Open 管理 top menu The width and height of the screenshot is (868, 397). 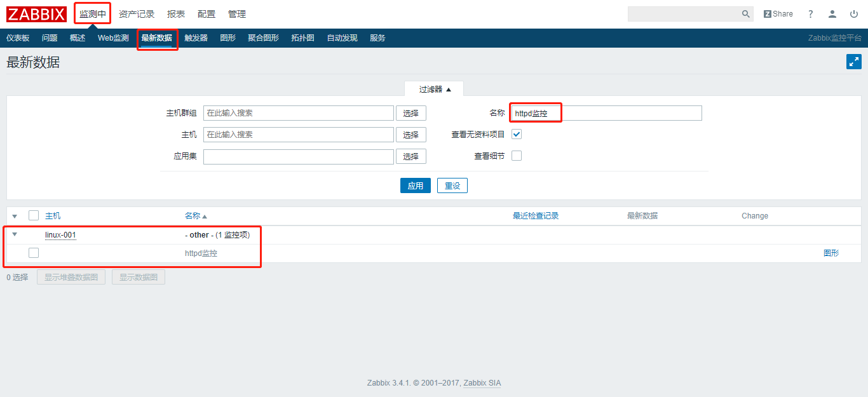tap(237, 14)
